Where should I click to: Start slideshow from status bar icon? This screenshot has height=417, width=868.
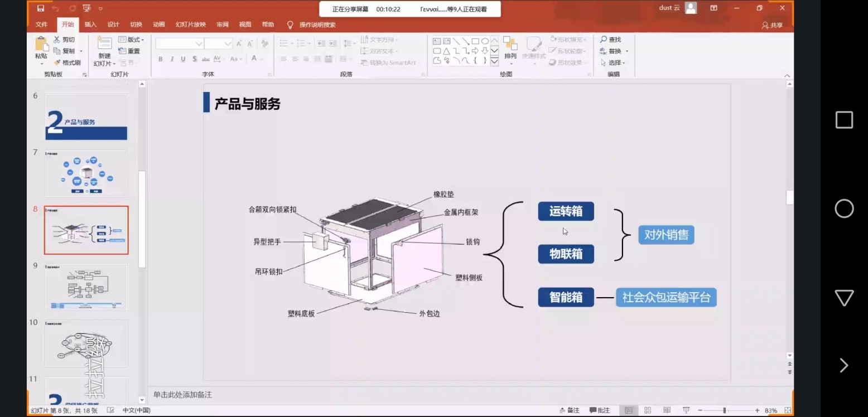[x=686, y=410]
